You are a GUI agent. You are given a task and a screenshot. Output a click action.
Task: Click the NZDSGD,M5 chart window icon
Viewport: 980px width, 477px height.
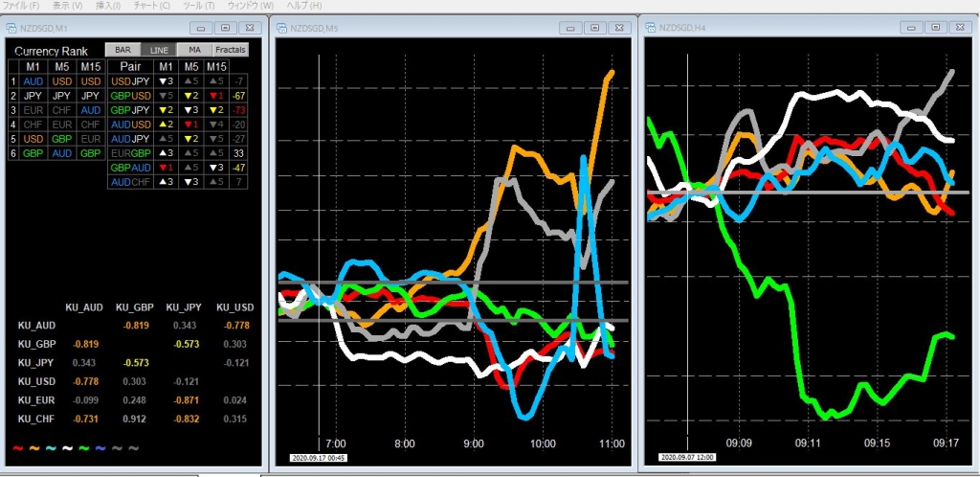[283, 28]
